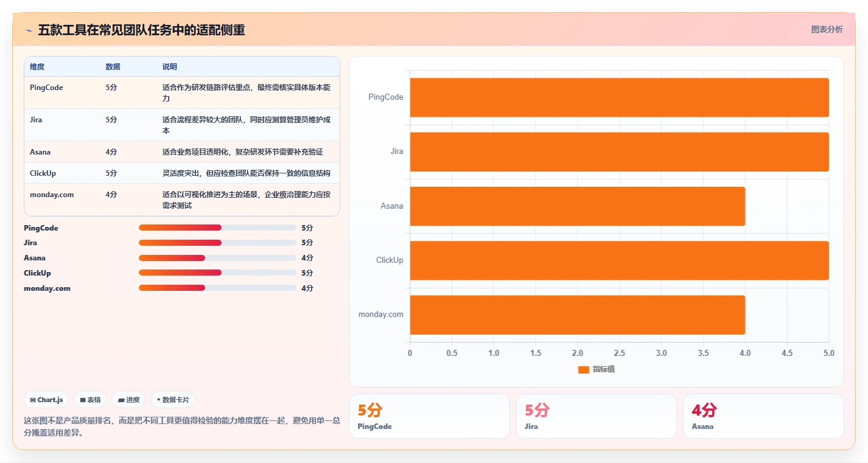Click the PingCode bar in the chart

(619, 97)
